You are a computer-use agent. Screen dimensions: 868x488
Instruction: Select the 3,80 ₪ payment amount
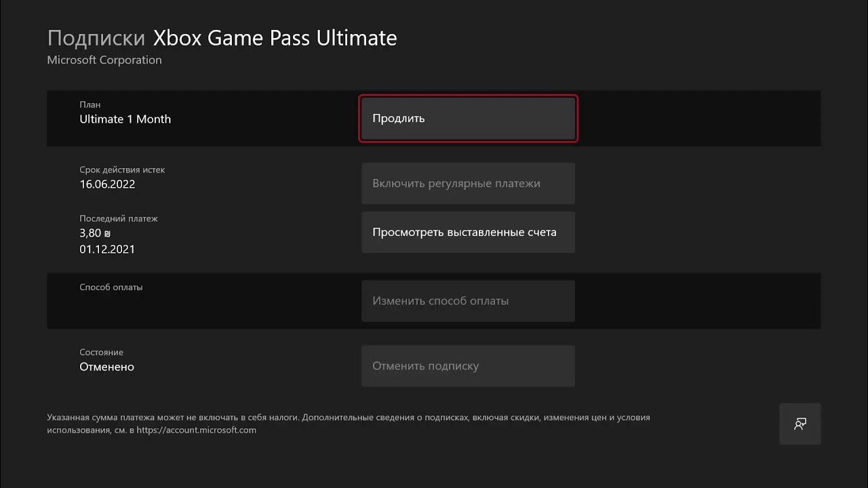(95, 233)
